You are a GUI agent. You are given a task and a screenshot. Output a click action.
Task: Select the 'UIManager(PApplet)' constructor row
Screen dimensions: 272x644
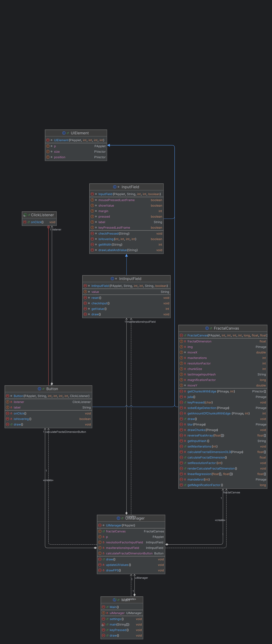click(131, 525)
